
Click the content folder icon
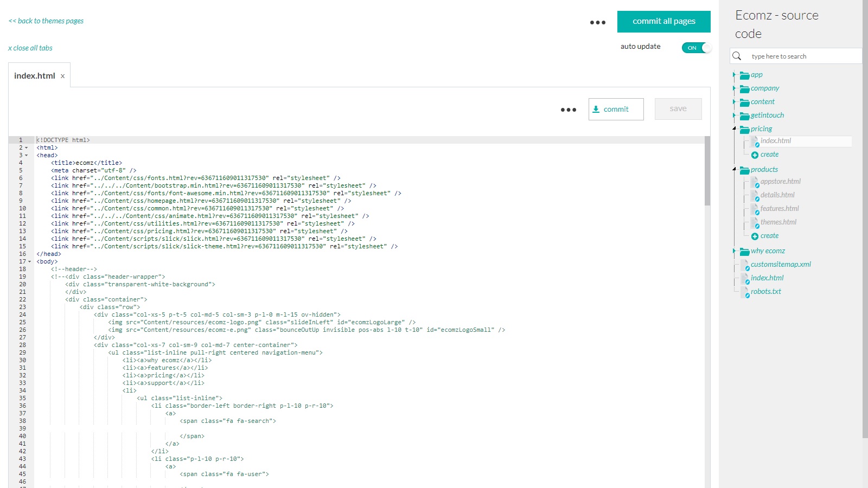pos(745,102)
